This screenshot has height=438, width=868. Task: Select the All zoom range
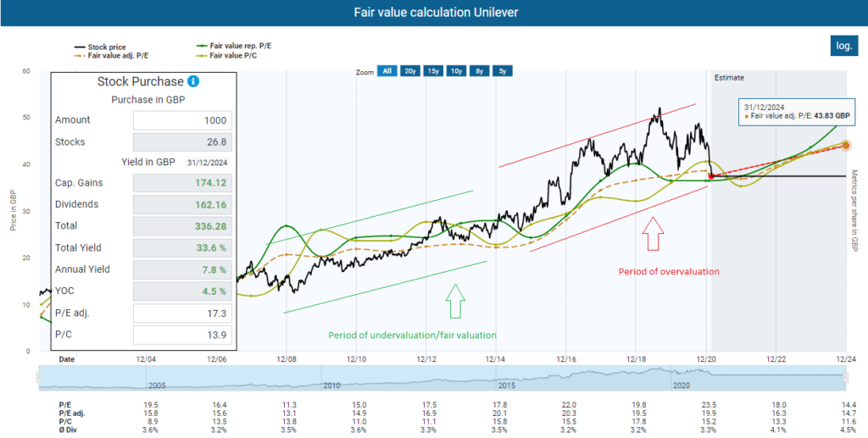pyautogui.click(x=387, y=71)
